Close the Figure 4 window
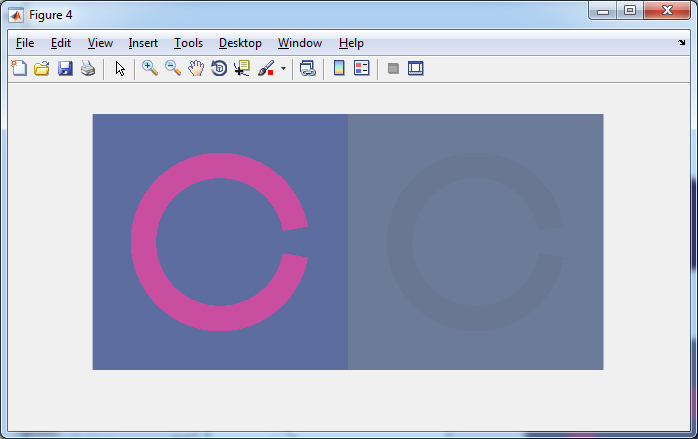This screenshot has height=439, width=698. point(667,10)
